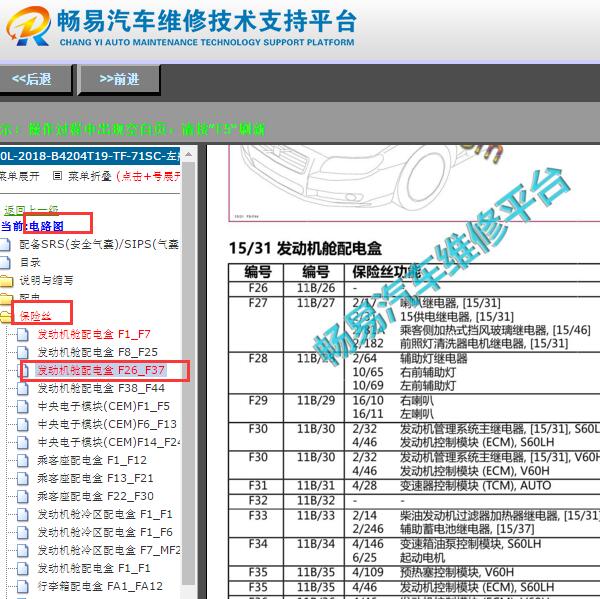Click page icon for 中央电子模块(CEM)F14_F24
600x599 pixels.
click(23, 442)
